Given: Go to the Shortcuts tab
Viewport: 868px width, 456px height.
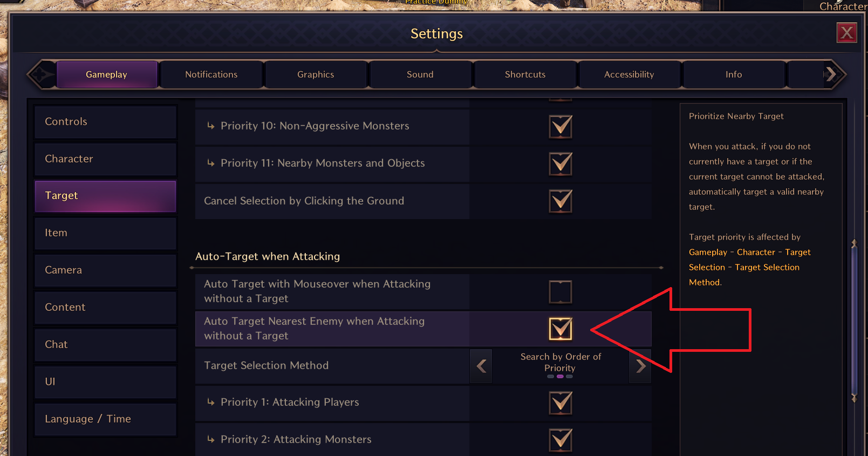Looking at the screenshot, I should pos(525,74).
